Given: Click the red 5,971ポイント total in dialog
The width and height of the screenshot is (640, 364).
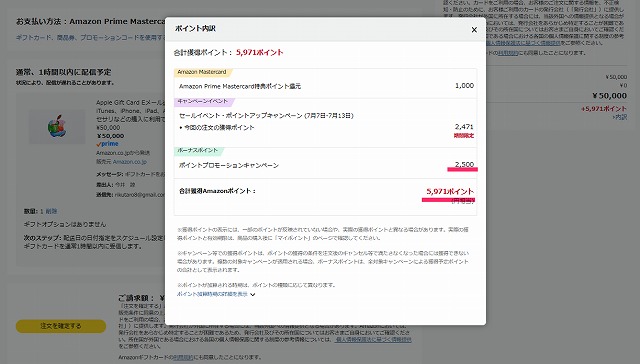Looking at the screenshot, I should [450, 191].
